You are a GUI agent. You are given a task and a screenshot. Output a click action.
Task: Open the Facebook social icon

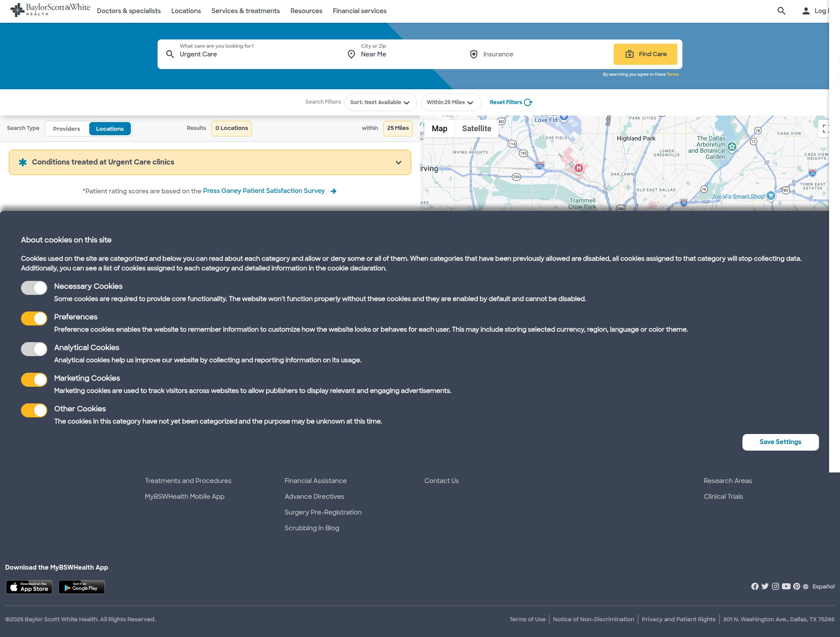[755, 587]
